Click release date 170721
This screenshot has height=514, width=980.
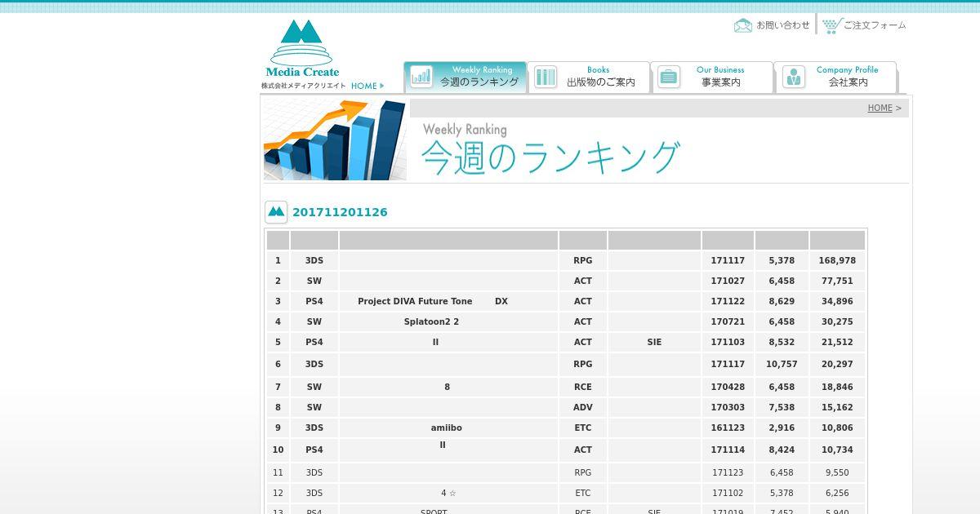[728, 321]
